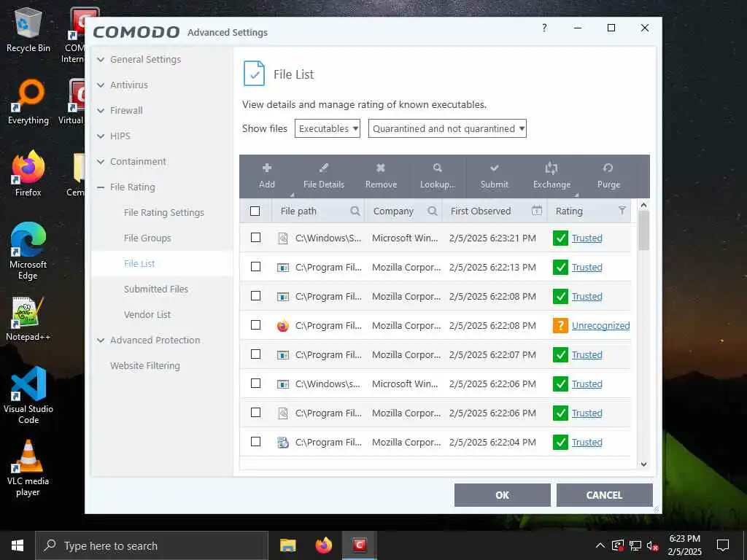Click the Unrecognized rating link
The image size is (747, 560).
point(601,326)
